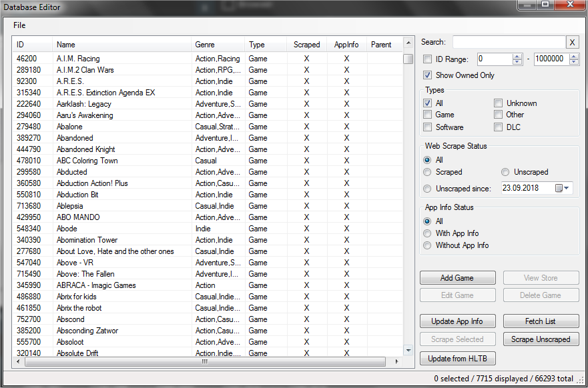Click the Fetch List button
Viewport: 588px width, 388px height.
click(x=541, y=321)
